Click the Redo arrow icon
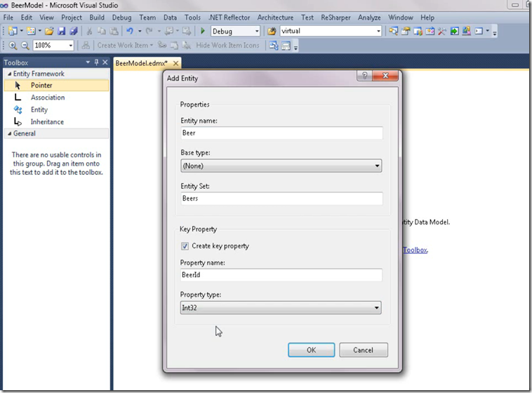532x393 pixels. (x=149, y=31)
